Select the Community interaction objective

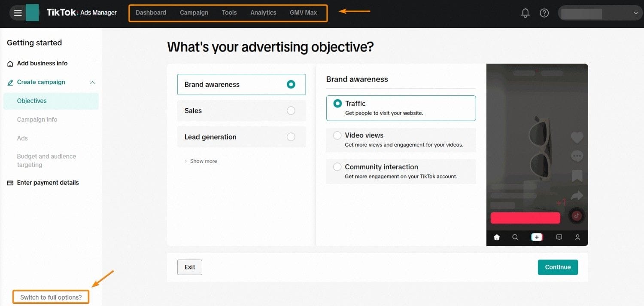pyautogui.click(x=337, y=167)
